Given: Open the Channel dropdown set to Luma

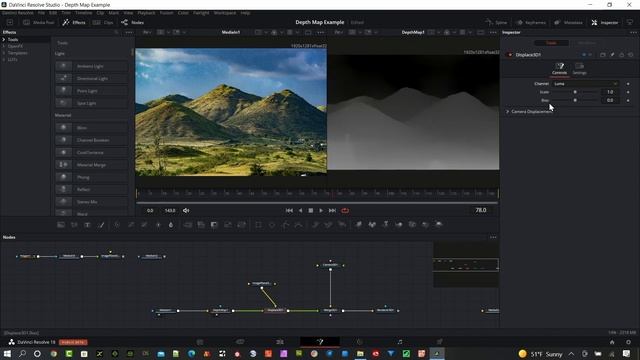Looking at the screenshot, I should [x=585, y=84].
